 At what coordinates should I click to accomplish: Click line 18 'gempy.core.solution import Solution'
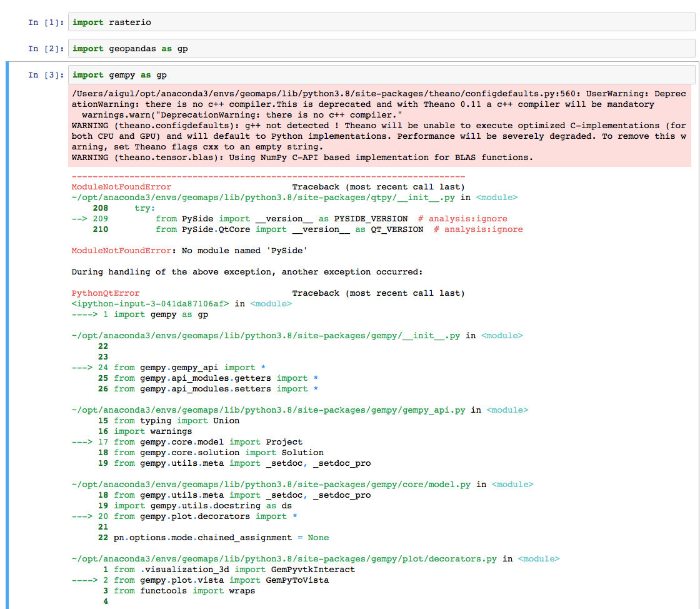(211, 453)
